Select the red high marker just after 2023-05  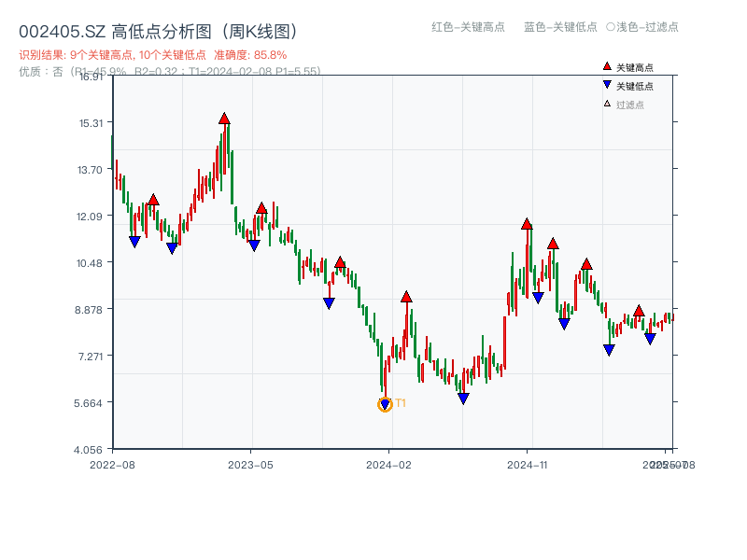click(x=261, y=208)
